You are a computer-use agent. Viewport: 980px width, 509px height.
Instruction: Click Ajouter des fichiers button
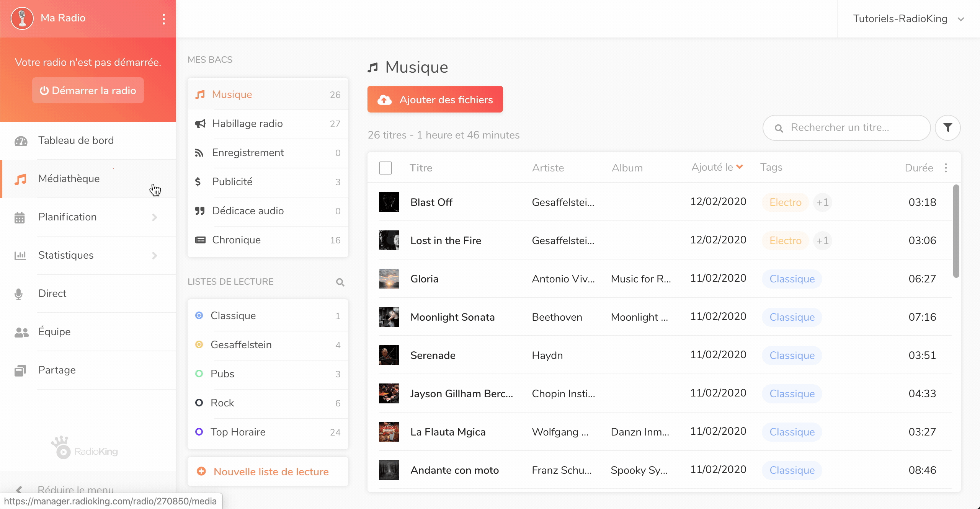(x=435, y=99)
